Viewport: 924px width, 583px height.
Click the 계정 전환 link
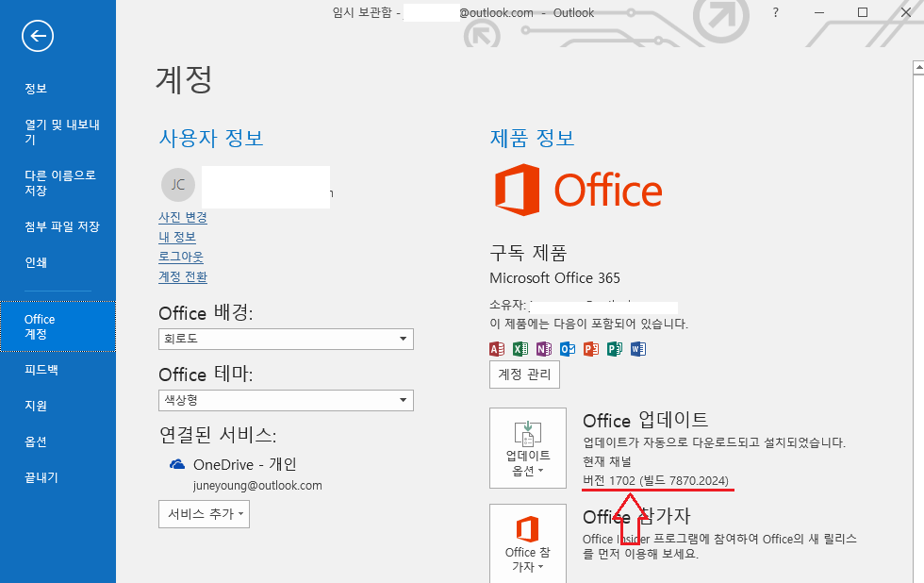click(x=183, y=276)
